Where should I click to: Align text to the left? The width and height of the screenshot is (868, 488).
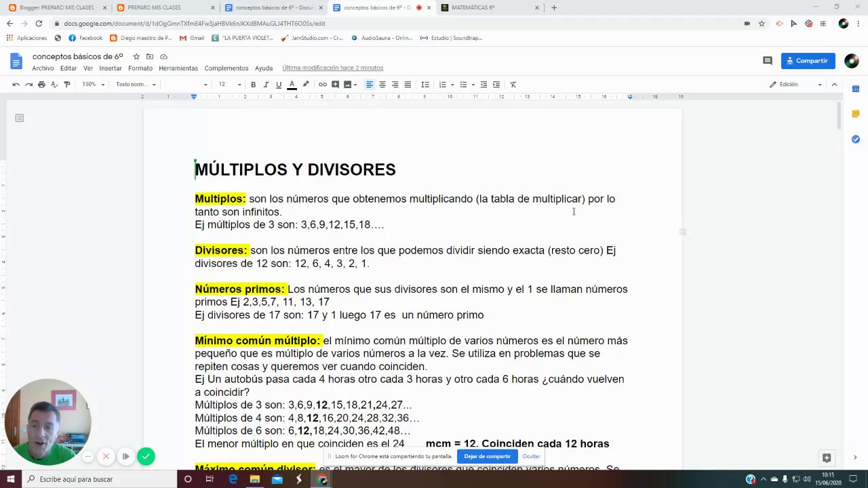tap(370, 85)
